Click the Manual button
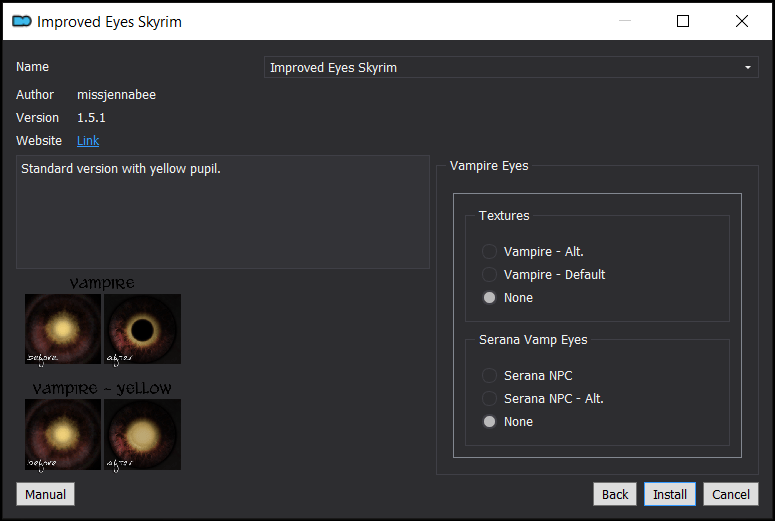Image resolution: width=775 pixels, height=521 pixels. point(45,494)
